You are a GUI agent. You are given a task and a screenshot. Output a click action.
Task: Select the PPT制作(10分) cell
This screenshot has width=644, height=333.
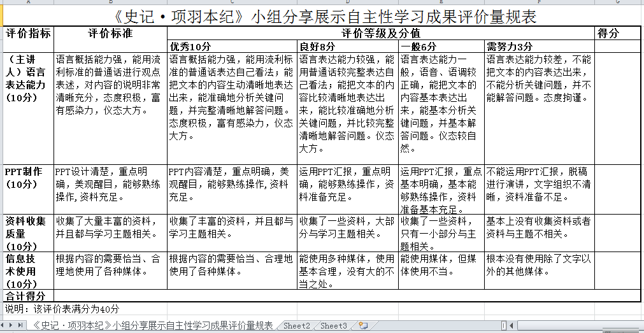(28, 189)
